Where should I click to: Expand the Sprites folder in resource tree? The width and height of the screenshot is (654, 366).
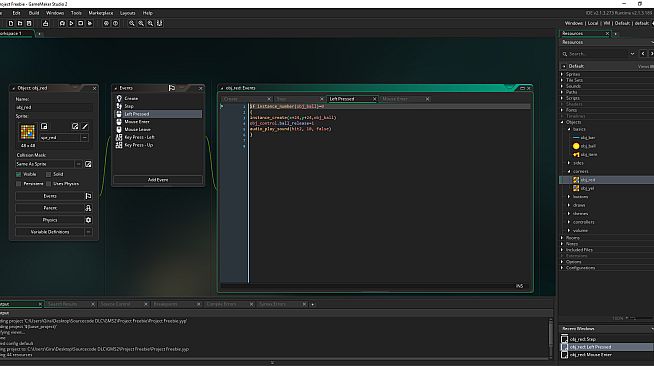pyautogui.click(x=562, y=74)
